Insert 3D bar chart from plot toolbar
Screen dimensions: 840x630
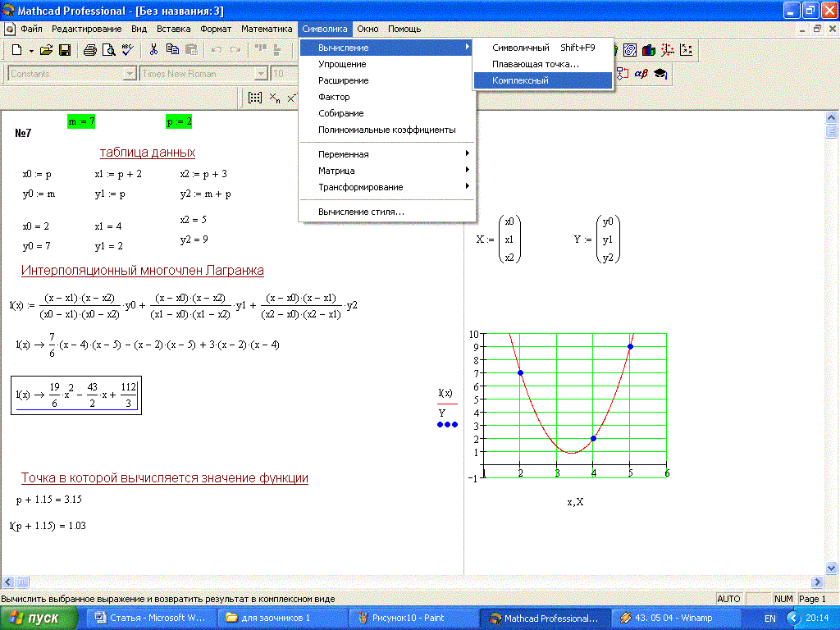pos(649,50)
